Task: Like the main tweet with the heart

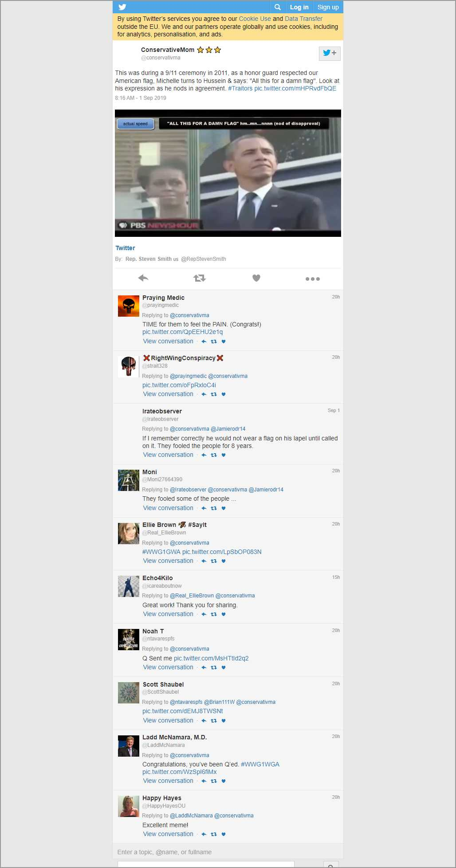Action: point(256,278)
